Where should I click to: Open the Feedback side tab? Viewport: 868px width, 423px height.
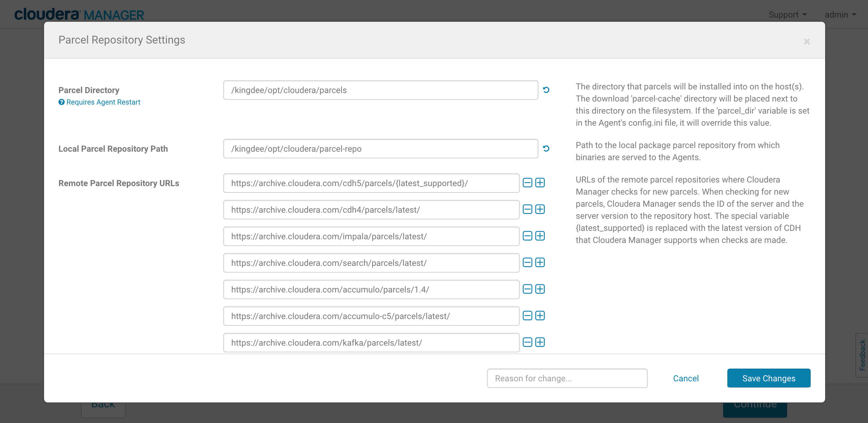[x=862, y=355]
